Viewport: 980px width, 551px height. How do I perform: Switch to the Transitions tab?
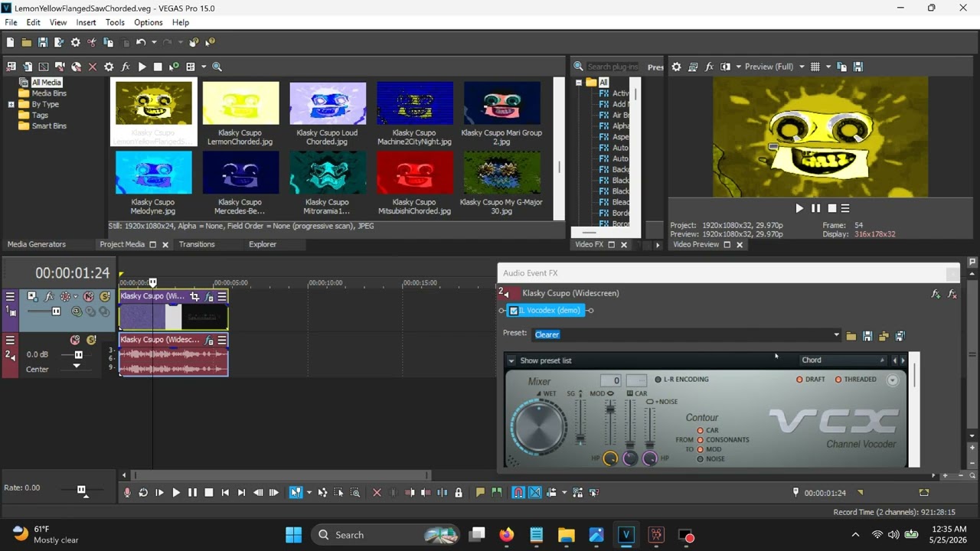pyautogui.click(x=197, y=245)
